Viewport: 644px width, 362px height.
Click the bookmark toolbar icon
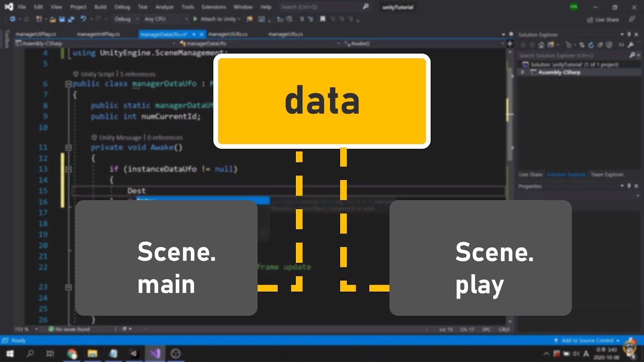pyautogui.click(x=323, y=19)
